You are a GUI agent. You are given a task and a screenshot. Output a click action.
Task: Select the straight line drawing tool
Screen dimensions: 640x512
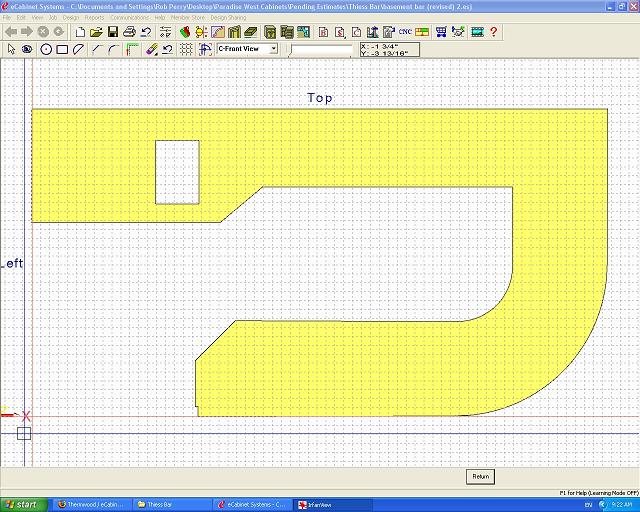(97, 49)
